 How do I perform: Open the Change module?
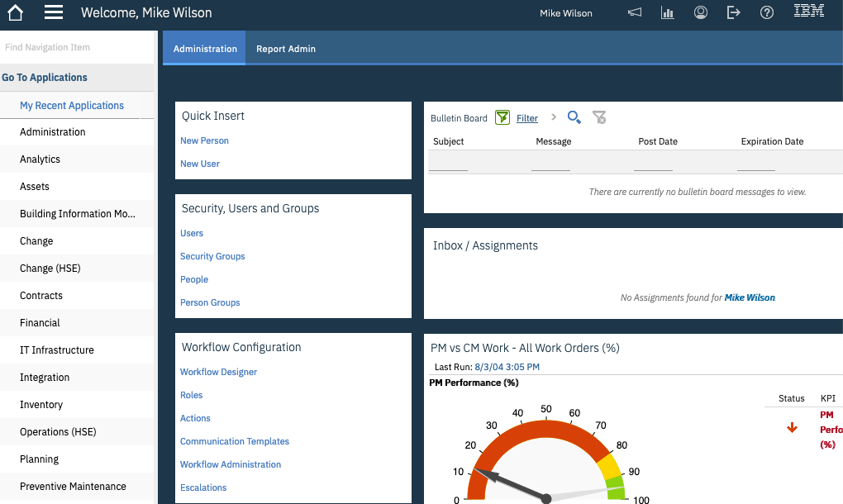(x=77, y=240)
